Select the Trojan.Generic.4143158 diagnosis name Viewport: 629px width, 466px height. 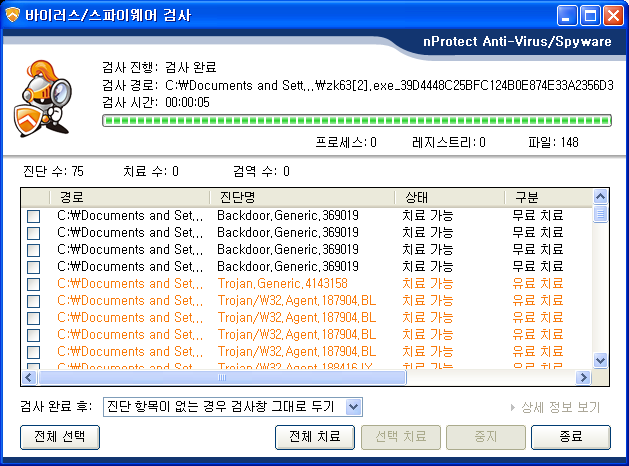[282, 284]
